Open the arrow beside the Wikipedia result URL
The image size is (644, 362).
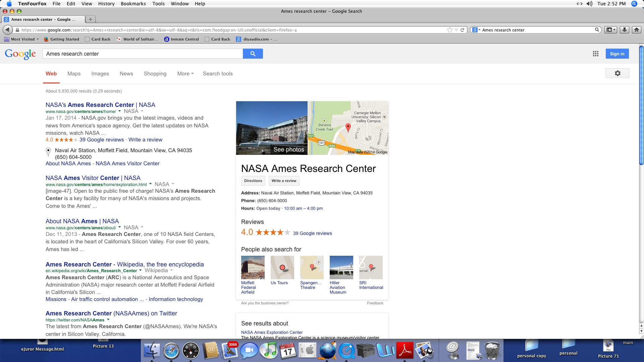[140, 270]
